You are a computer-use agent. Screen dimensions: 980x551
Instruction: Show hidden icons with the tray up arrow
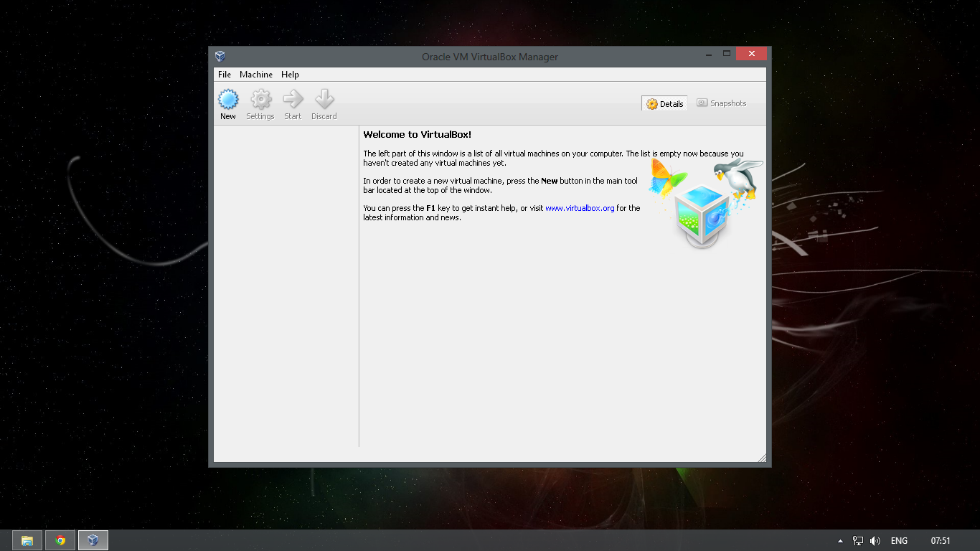tap(840, 540)
